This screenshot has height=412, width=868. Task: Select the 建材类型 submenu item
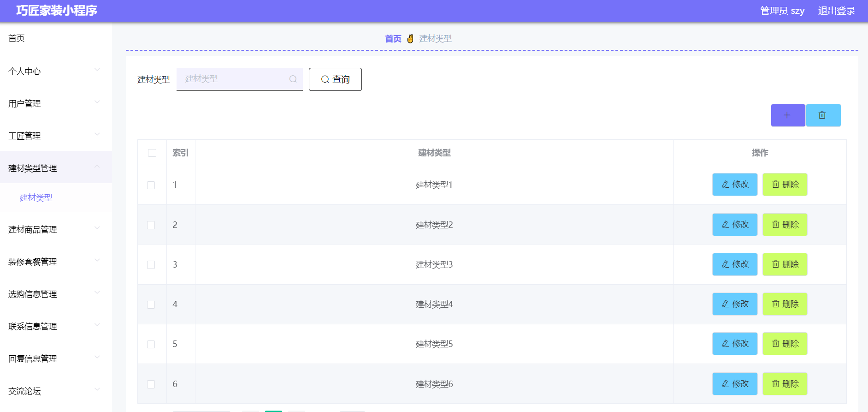tap(56, 198)
